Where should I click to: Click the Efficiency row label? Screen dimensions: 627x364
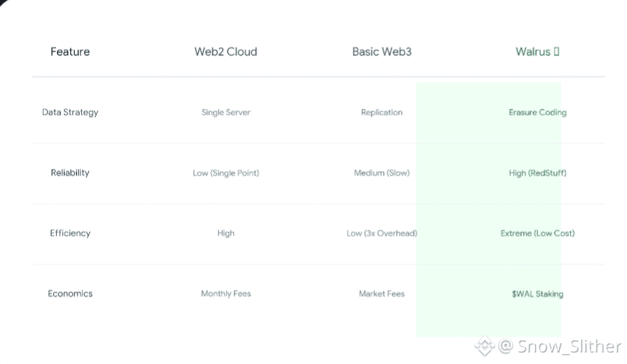70,233
